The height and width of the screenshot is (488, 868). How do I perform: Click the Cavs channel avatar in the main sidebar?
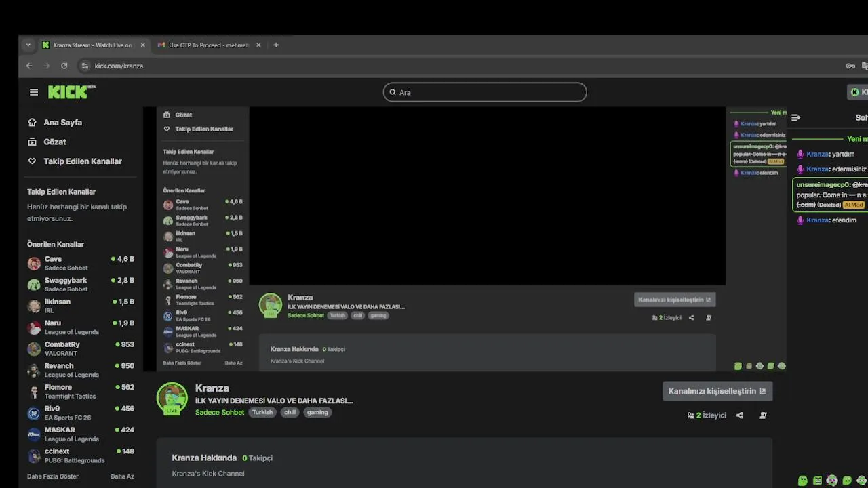(34, 264)
